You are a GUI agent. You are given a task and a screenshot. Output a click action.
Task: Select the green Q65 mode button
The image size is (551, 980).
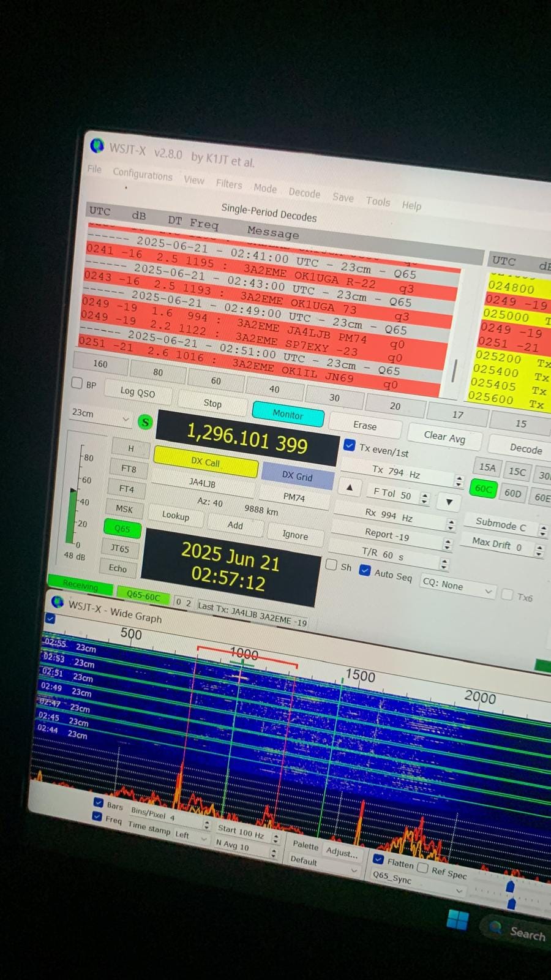pos(122,529)
